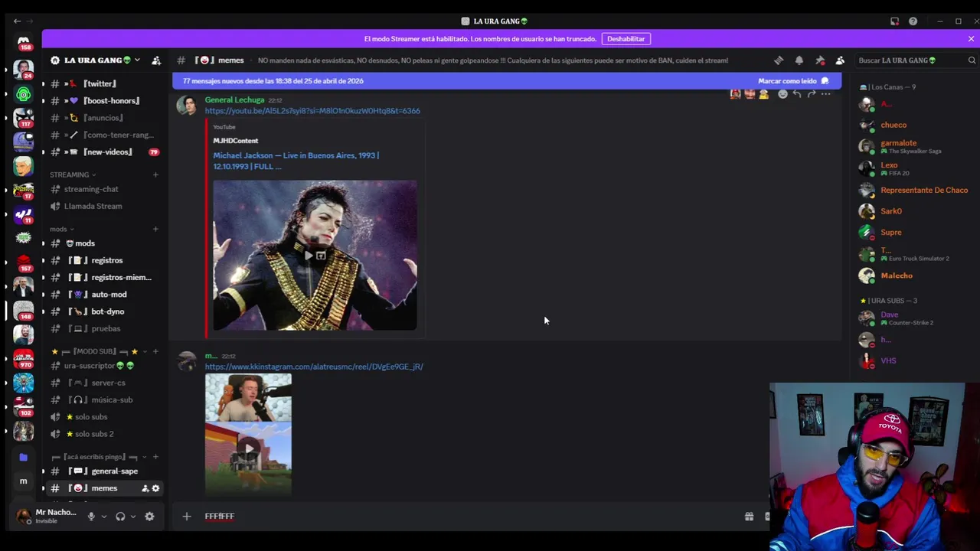This screenshot has width=980, height=551.
Task: Invite people to LA URA GANG server
Action: click(156, 60)
